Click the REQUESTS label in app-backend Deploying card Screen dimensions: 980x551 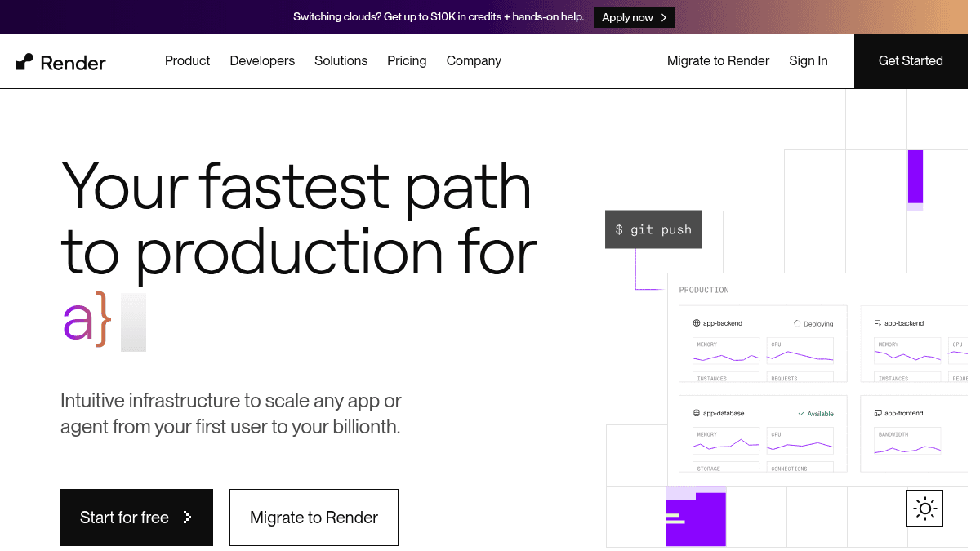point(784,379)
